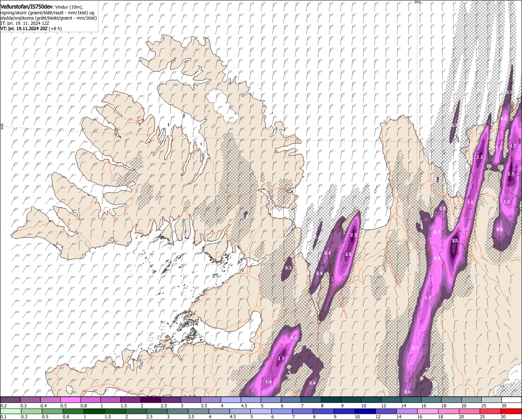Screen dimensions: 522x420
Task: Click the 0.6 precipitation value on the map
Action: point(504,119)
